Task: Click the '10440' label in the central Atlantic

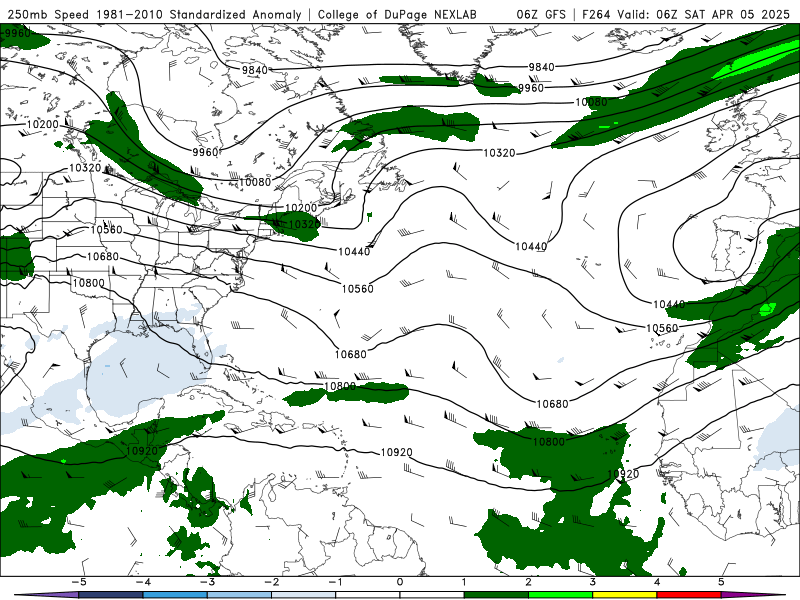Action: point(531,246)
